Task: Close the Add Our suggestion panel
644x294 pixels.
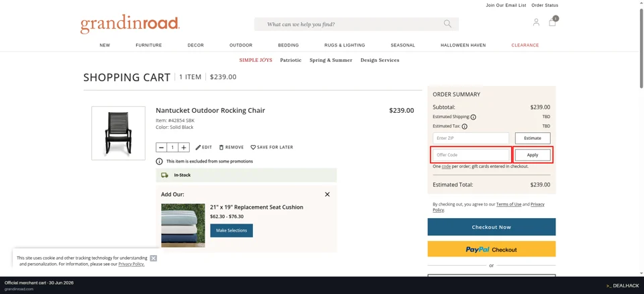Action: coord(327,195)
